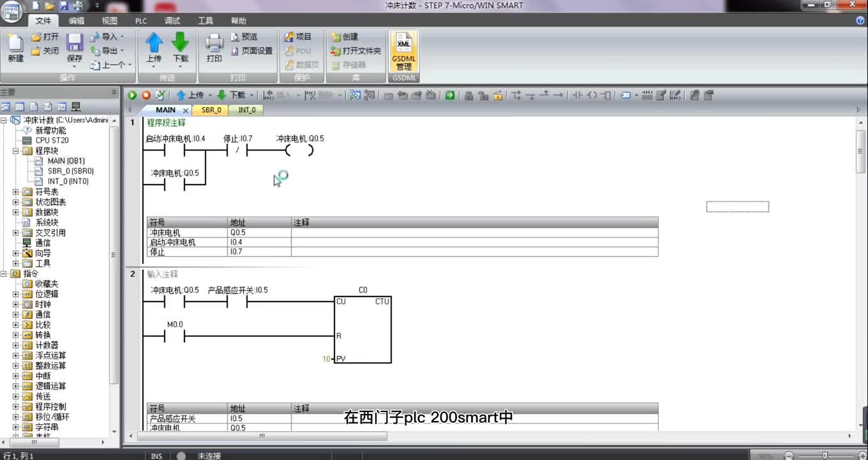Click the program status monitor icon
The width and height of the screenshot is (868, 460).
click(354, 95)
